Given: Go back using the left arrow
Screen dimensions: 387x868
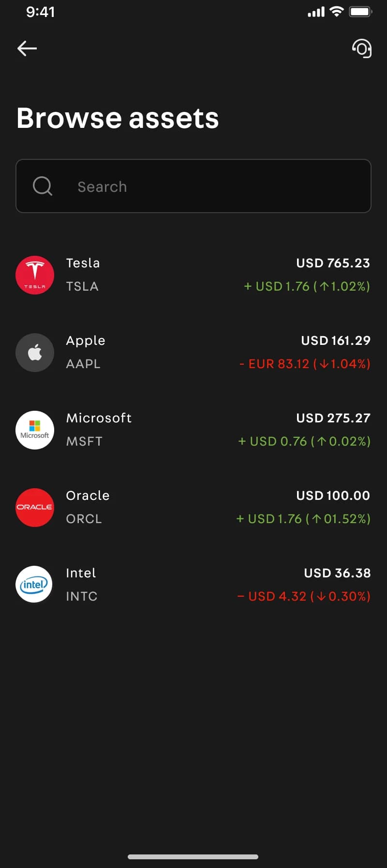Looking at the screenshot, I should pyautogui.click(x=27, y=48).
